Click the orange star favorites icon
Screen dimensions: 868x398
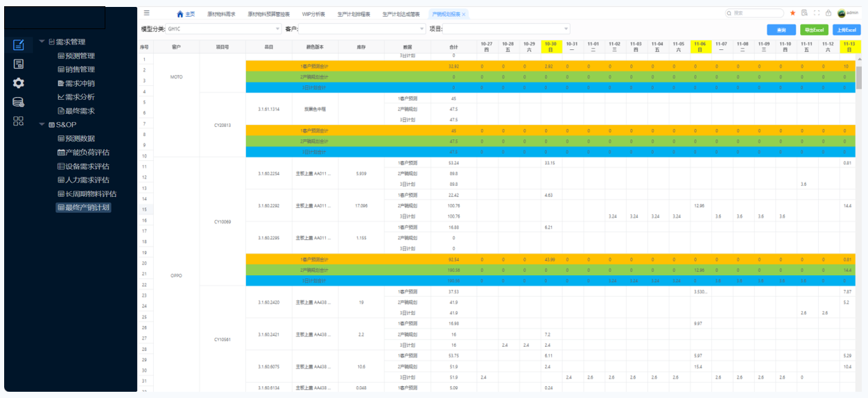(792, 13)
